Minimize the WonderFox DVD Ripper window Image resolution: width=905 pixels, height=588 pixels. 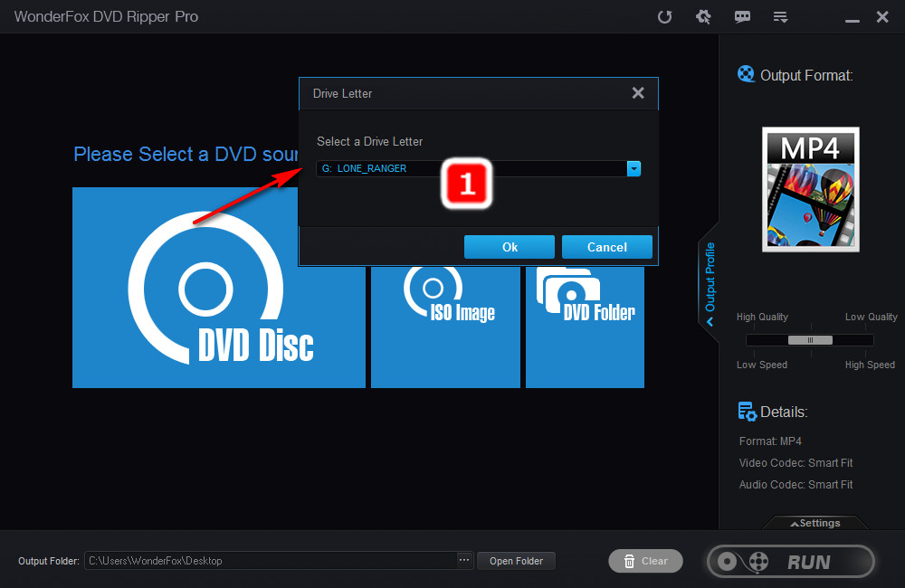coord(853,20)
